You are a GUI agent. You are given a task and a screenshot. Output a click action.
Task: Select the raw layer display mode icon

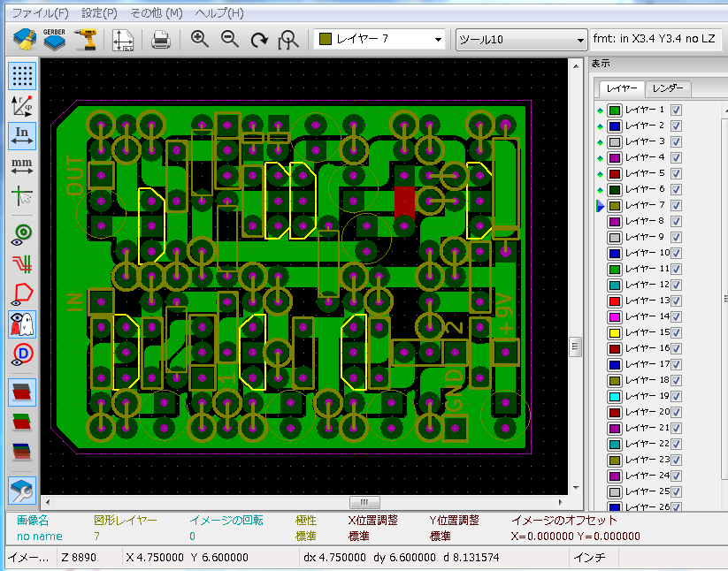coord(22,392)
